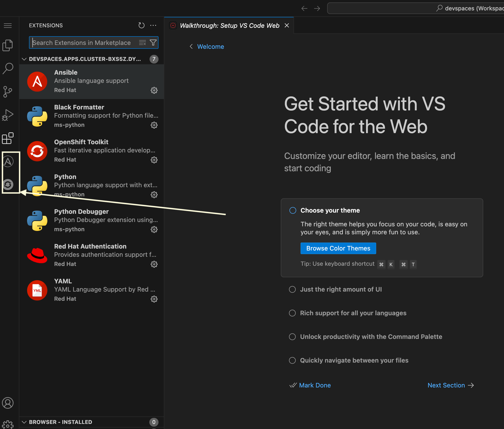Collapse the DEVSPACES.APPS.CLUSTER extensions section
The height and width of the screenshot is (429, 504).
point(24,59)
